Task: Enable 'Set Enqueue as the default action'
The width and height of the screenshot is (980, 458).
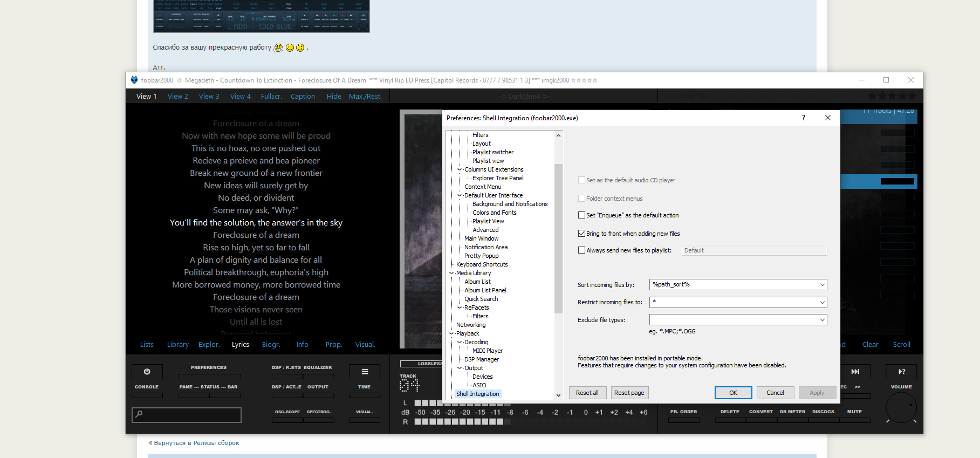Action: [581, 215]
